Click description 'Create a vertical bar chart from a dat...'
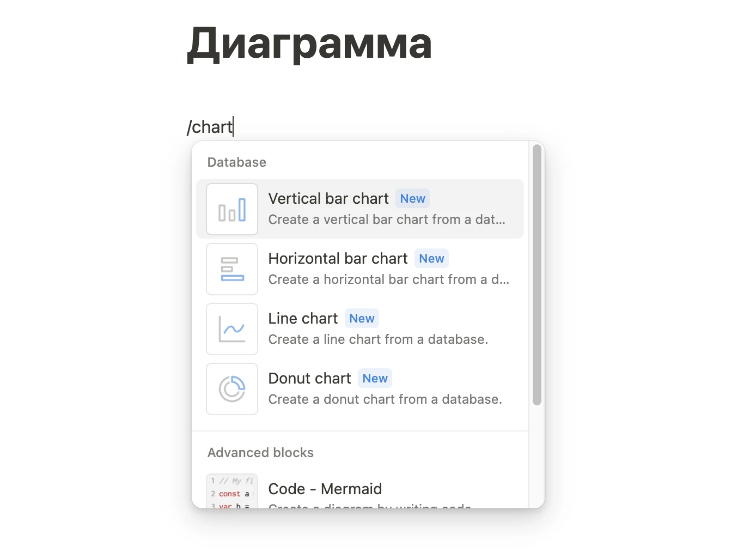 click(387, 220)
